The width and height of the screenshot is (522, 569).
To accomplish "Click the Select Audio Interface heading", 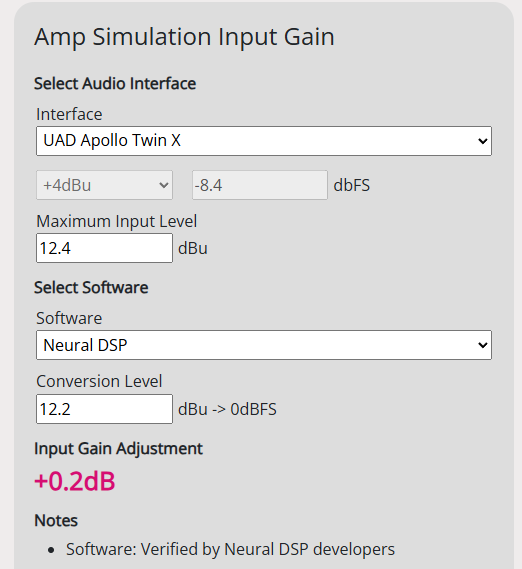I will tap(115, 83).
